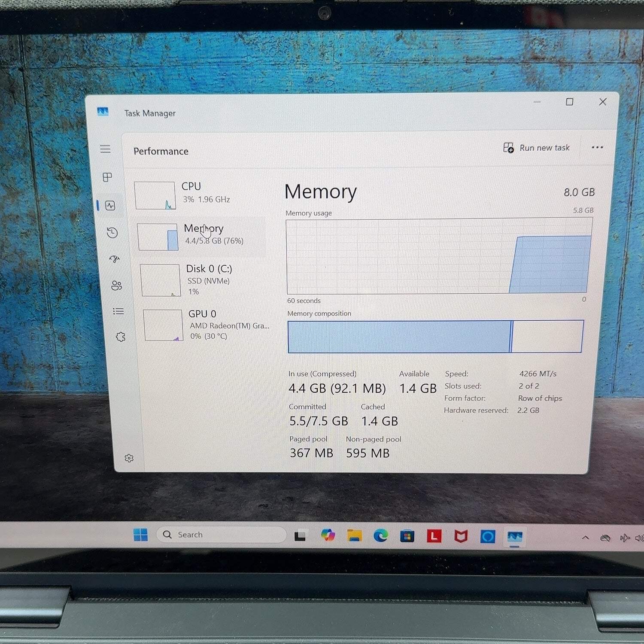Click the 'Row of chips' form factor value
644x644 pixels.
click(540, 398)
